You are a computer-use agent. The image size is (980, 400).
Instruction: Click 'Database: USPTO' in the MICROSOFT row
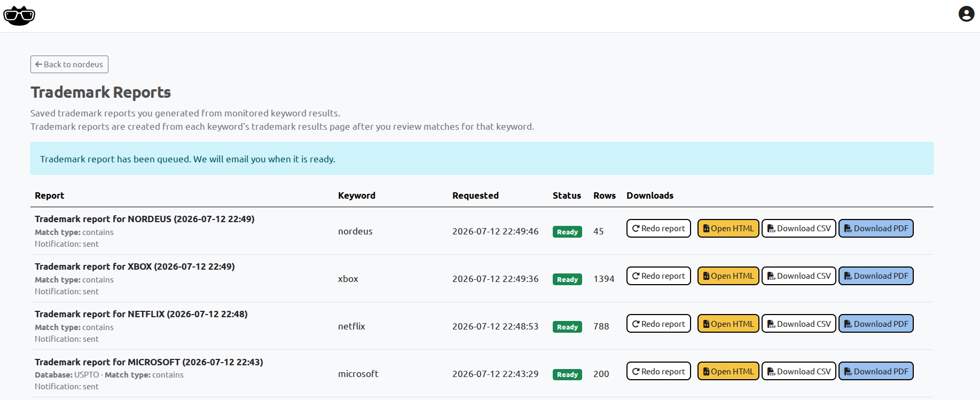point(67,375)
